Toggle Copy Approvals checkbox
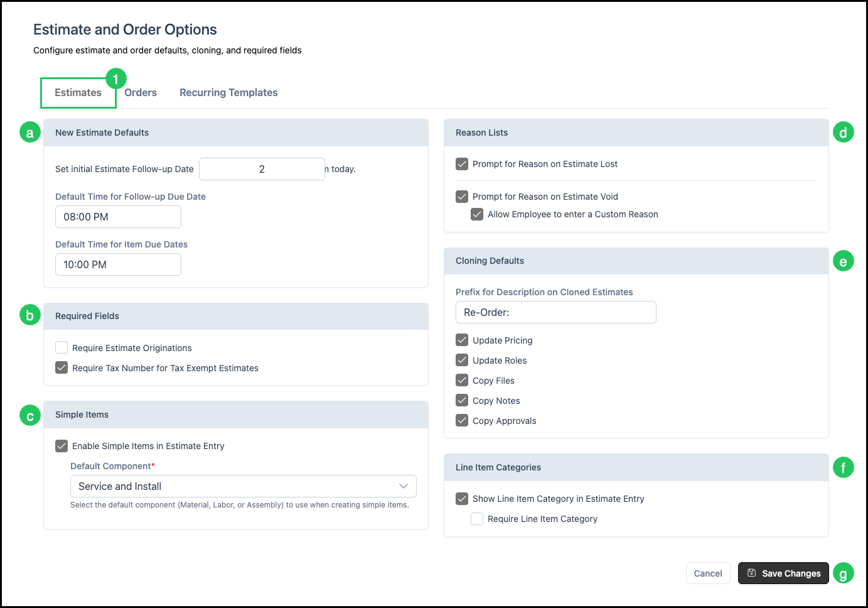Screen dimensions: 868x608 pyautogui.click(x=462, y=420)
